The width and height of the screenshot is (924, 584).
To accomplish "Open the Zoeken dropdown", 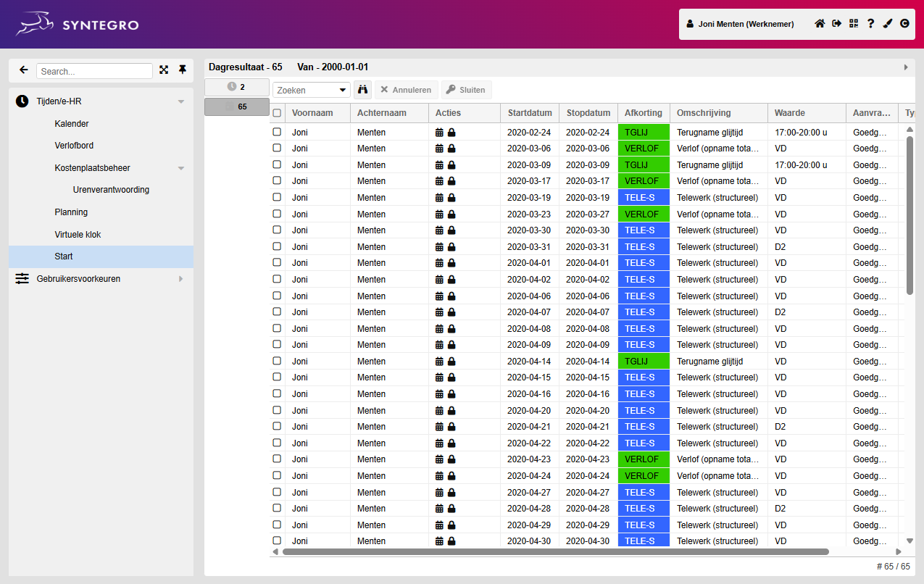I will (312, 90).
